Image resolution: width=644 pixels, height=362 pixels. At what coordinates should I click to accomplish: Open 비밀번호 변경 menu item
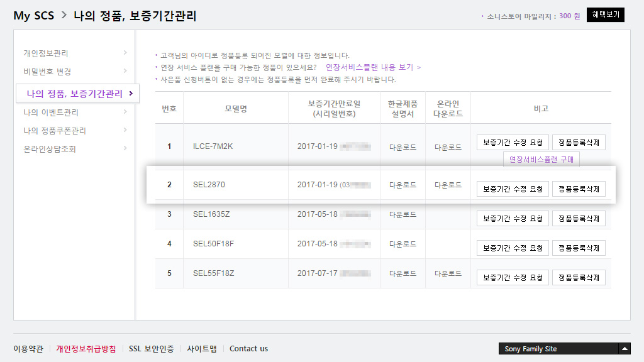point(47,72)
